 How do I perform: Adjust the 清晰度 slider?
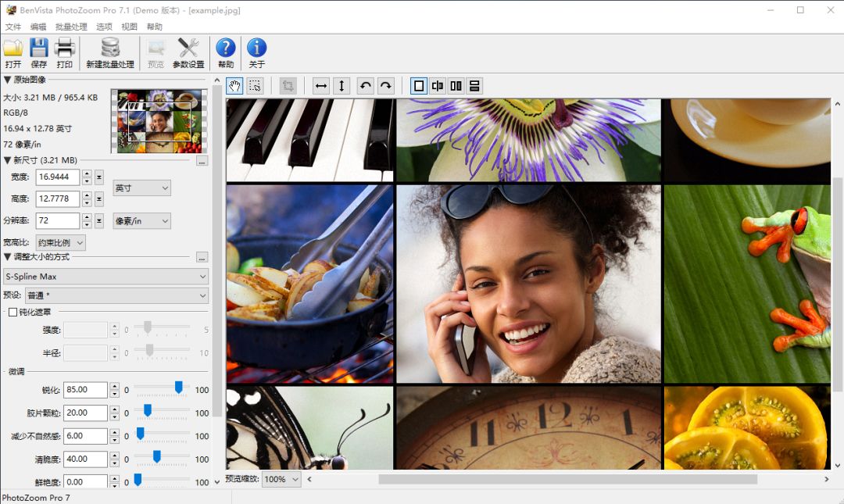pyautogui.click(x=156, y=456)
